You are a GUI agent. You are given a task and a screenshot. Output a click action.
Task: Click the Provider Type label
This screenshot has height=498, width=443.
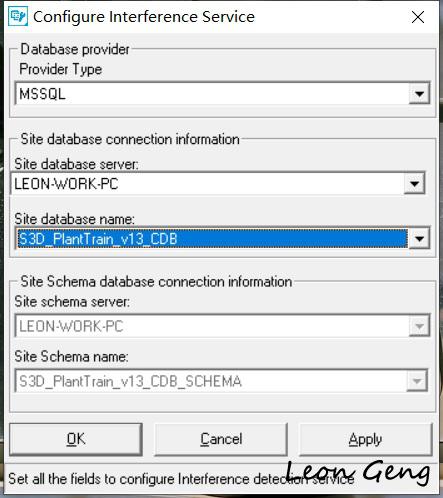(x=61, y=69)
